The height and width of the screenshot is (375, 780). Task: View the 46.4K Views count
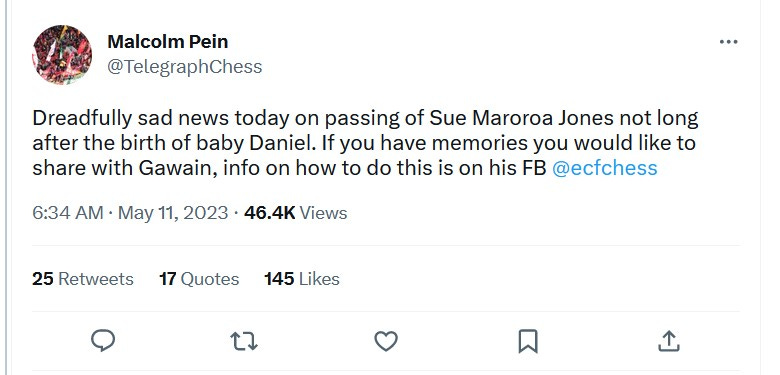pos(295,213)
